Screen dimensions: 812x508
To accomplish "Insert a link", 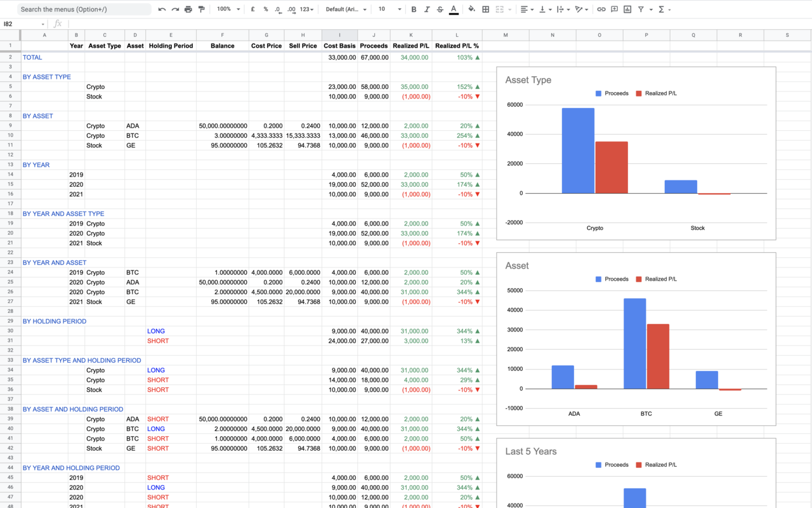I will click(x=601, y=10).
